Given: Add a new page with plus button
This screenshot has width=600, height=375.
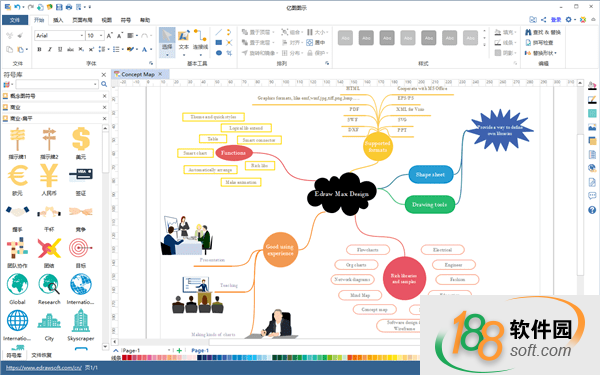Looking at the screenshot, I should (x=179, y=350).
